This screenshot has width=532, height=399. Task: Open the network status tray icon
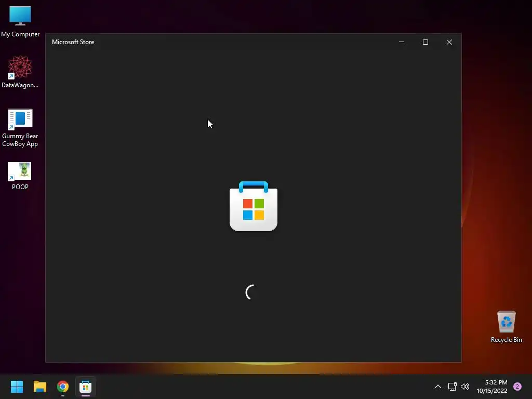tap(453, 387)
